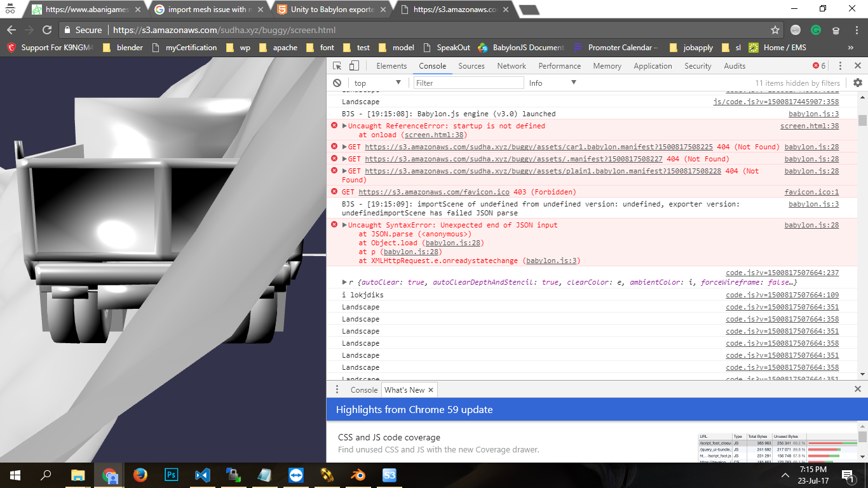Switch to the Network panel

(512, 65)
